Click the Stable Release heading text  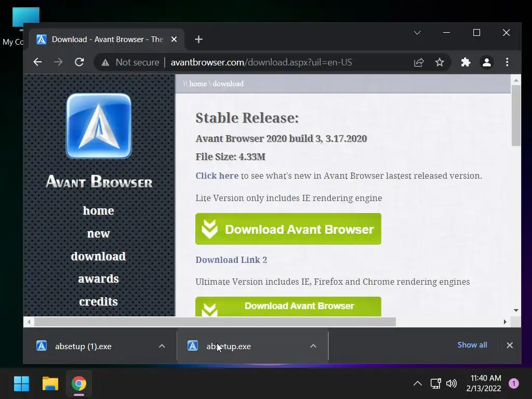click(x=247, y=118)
